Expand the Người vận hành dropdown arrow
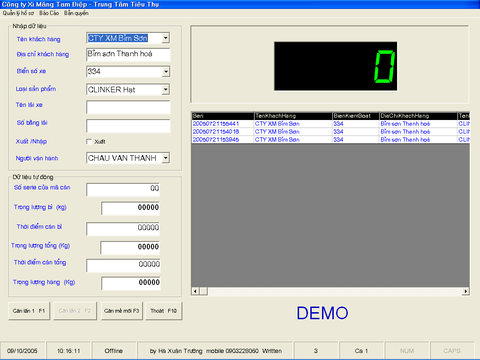Viewport: 480px width, 360px height. [x=166, y=158]
